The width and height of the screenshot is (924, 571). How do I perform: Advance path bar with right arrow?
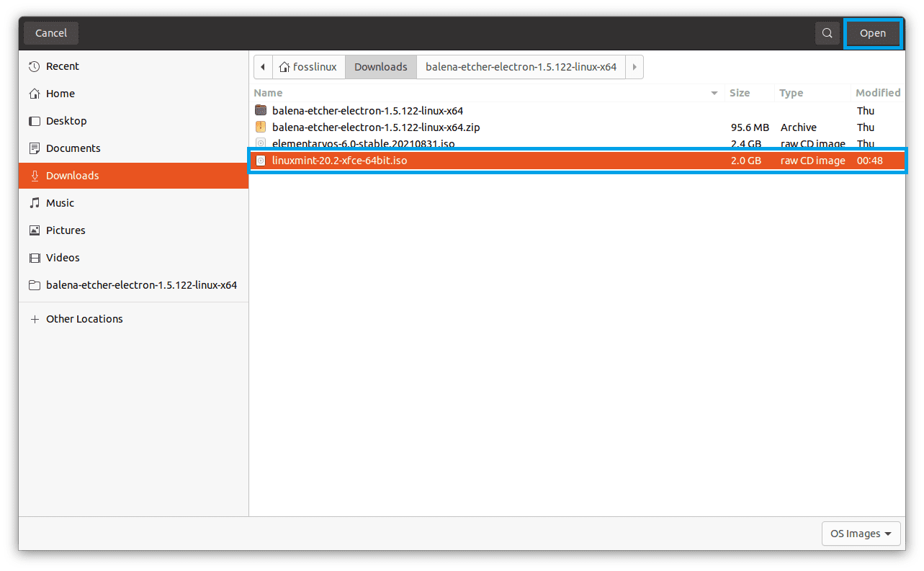point(634,67)
